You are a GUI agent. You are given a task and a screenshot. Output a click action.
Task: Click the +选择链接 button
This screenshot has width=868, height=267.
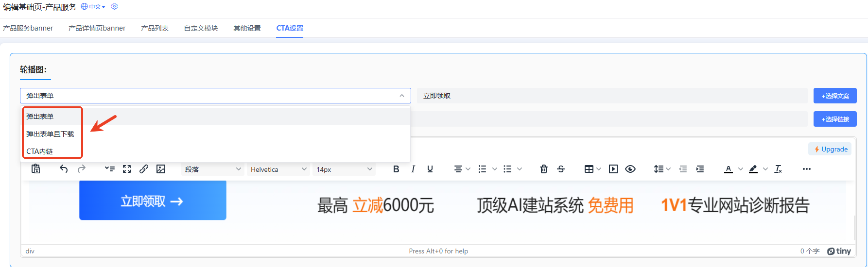(x=835, y=119)
